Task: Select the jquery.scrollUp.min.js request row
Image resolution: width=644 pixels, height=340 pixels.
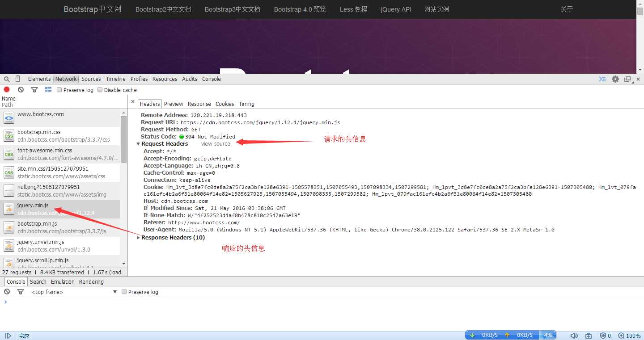Action: [60, 262]
